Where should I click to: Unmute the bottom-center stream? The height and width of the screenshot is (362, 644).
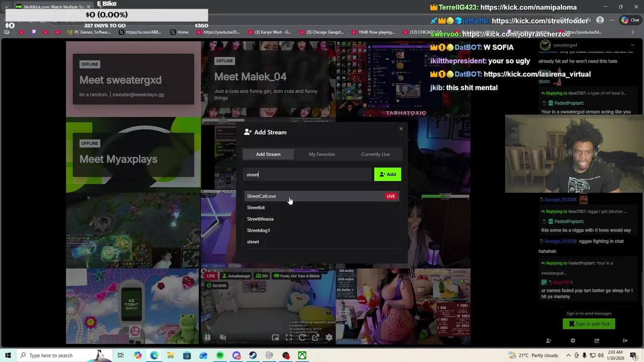pyautogui.click(x=223, y=337)
